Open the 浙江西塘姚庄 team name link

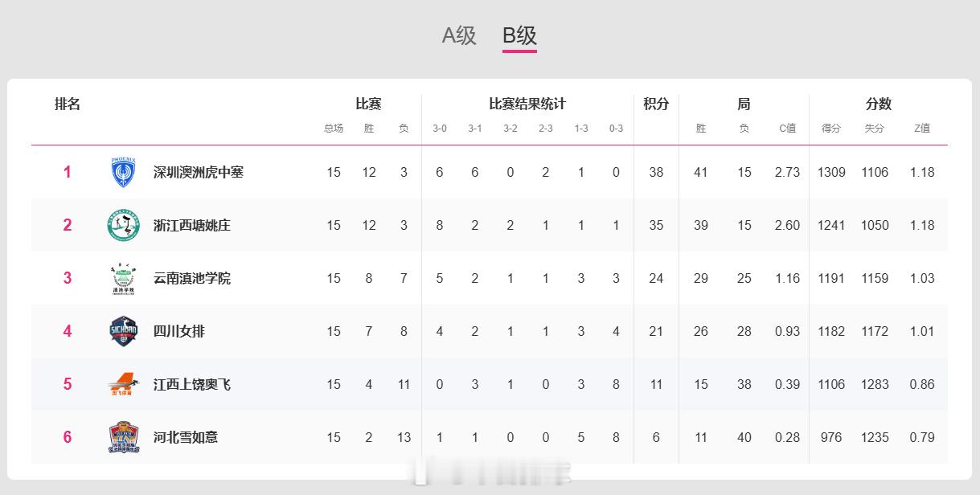[x=191, y=225]
